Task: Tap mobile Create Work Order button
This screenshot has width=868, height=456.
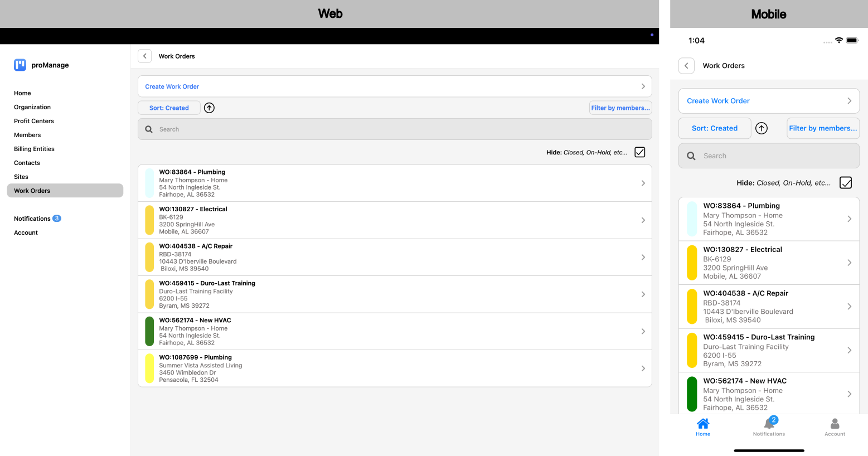Action: tap(769, 101)
